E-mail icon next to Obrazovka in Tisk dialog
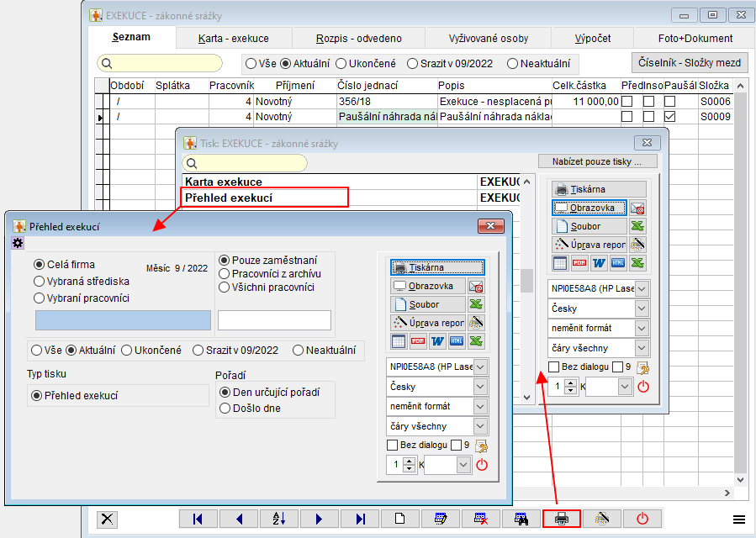756x538 pixels. pyautogui.click(x=638, y=208)
